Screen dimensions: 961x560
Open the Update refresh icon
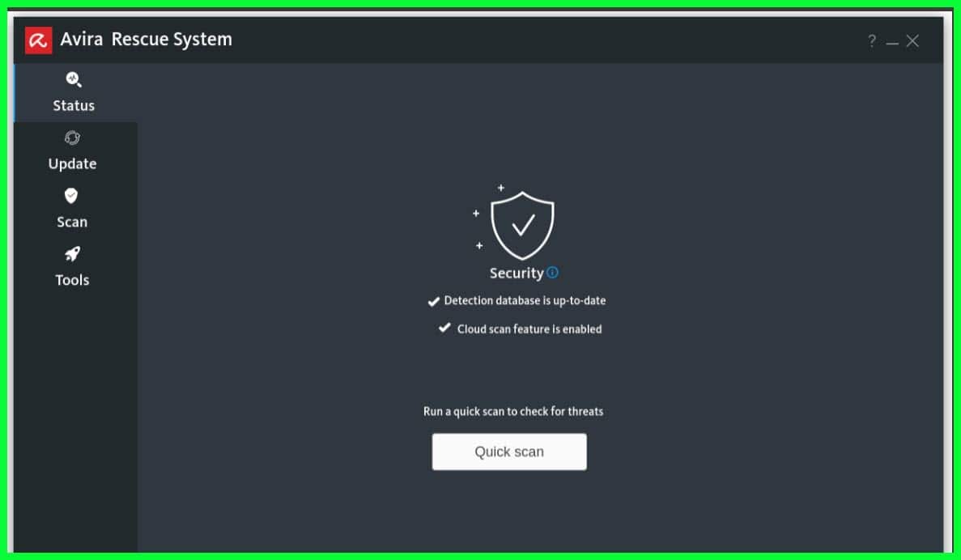tap(72, 138)
